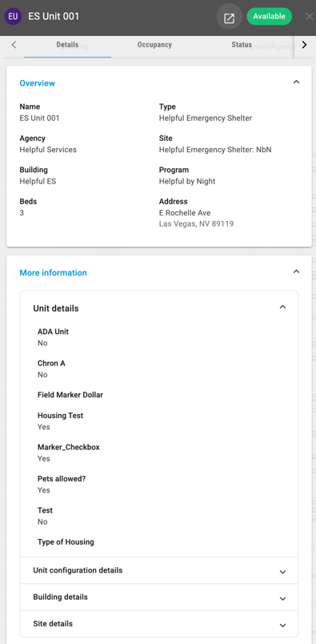Close the ES Unit 001 panel
Image resolution: width=316 pixels, height=644 pixels.
[x=309, y=17]
